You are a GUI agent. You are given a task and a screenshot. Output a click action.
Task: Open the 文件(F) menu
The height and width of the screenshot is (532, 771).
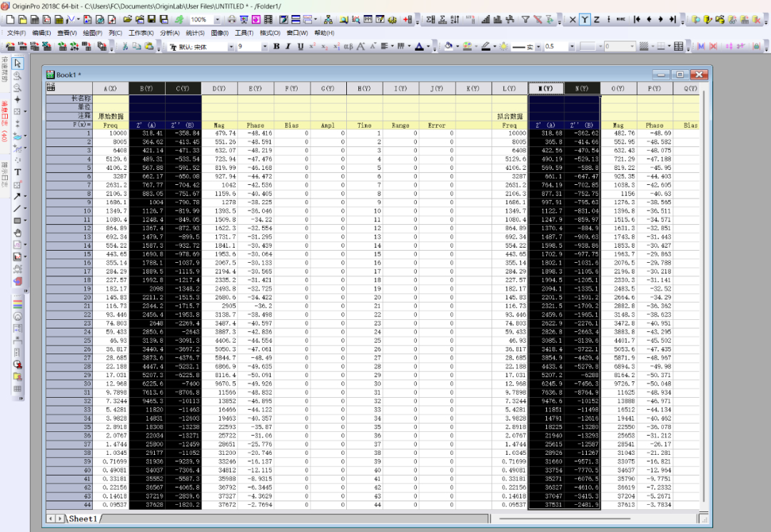click(x=16, y=33)
